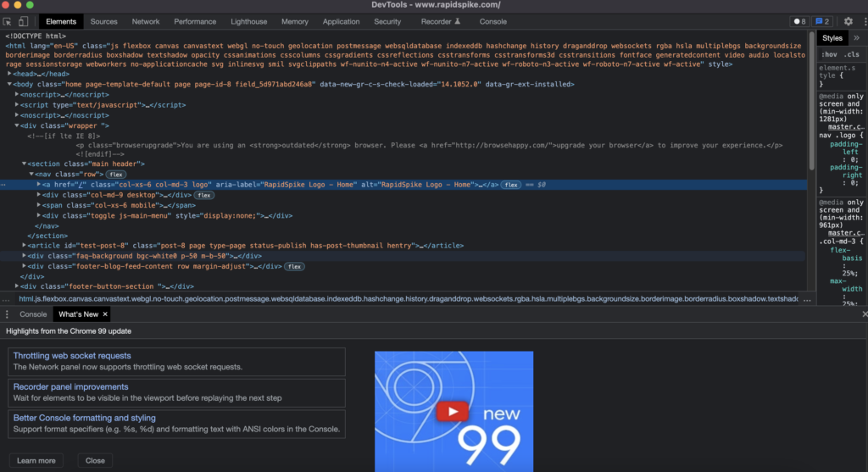Show the breadcrumb overflow ellipsis on right

tap(807, 299)
